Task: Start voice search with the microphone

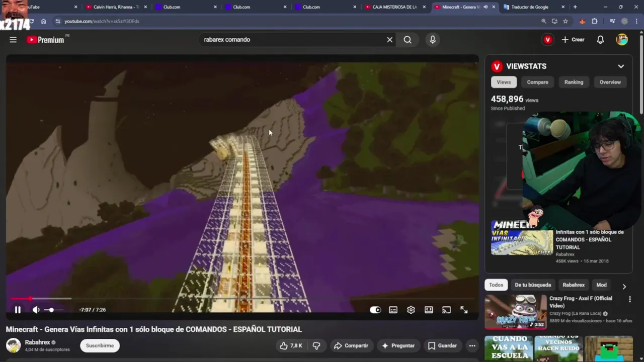Action: [x=433, y=40]
